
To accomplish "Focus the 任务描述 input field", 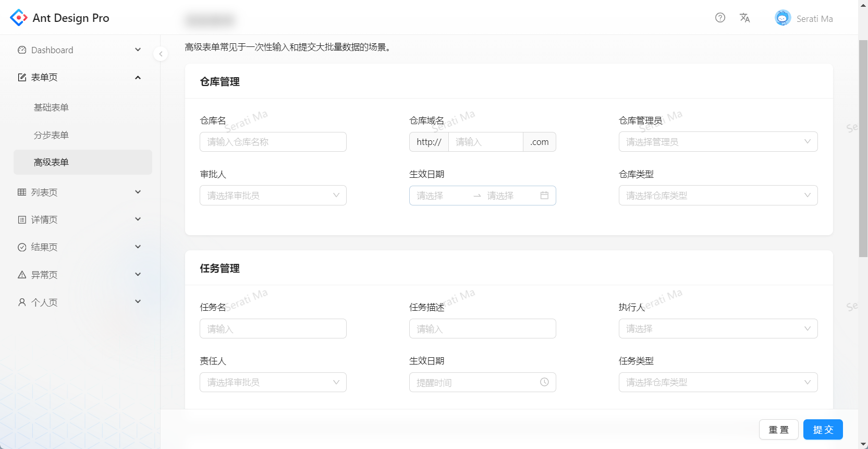I will (483, 329).
